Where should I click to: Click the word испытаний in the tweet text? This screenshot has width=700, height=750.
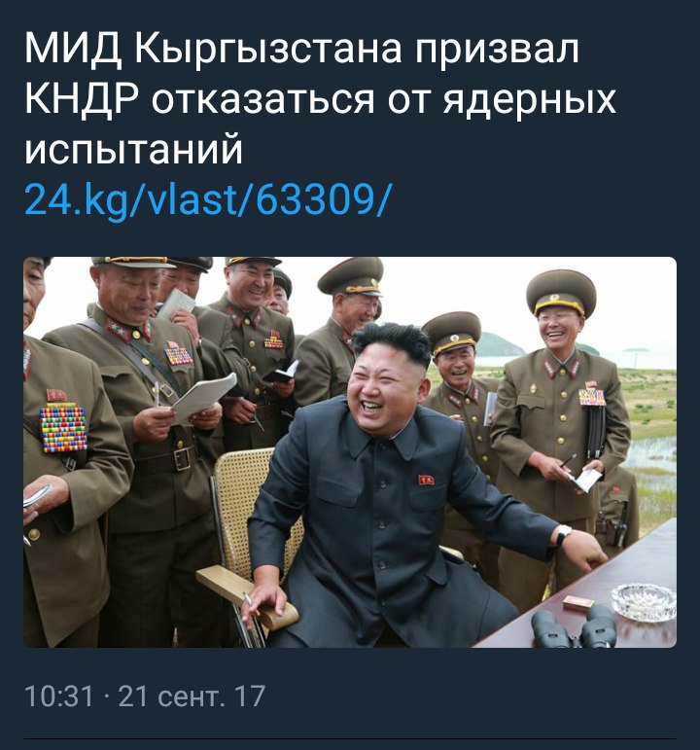click(x=133, y=148)
